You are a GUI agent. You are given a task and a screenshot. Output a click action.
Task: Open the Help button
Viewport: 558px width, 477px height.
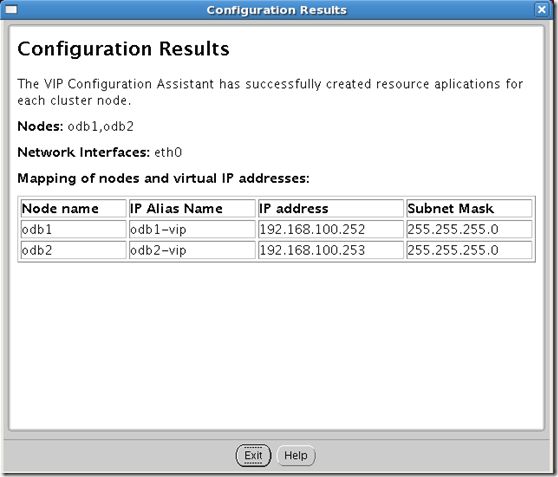(x=296, y=455)
